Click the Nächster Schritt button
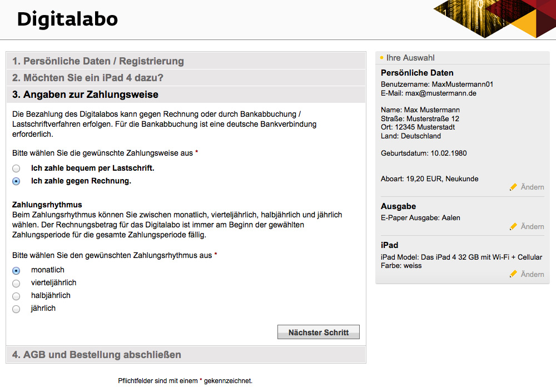Image resolution: width=556 pixels, height=392 pixels. coord(319,332)
